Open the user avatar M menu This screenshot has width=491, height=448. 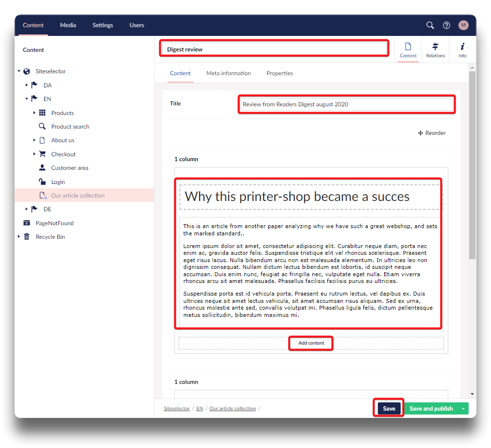pos(463,25)
